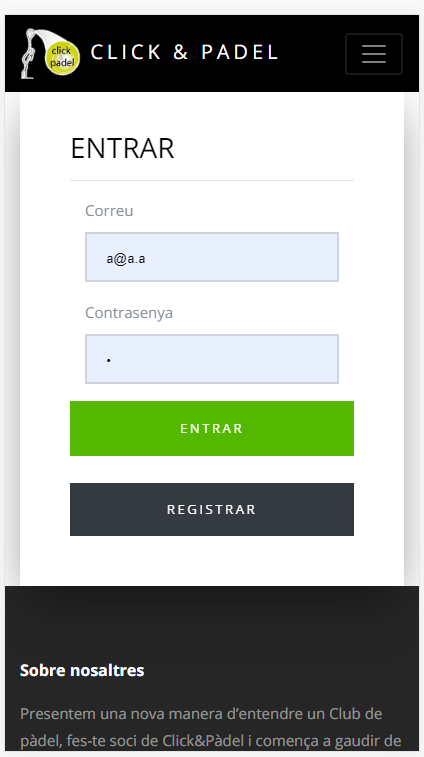Click the yellow ball in the logo
Image resolution: width=424 pixels, height=757 pixels.
click(x=62, y=57)
